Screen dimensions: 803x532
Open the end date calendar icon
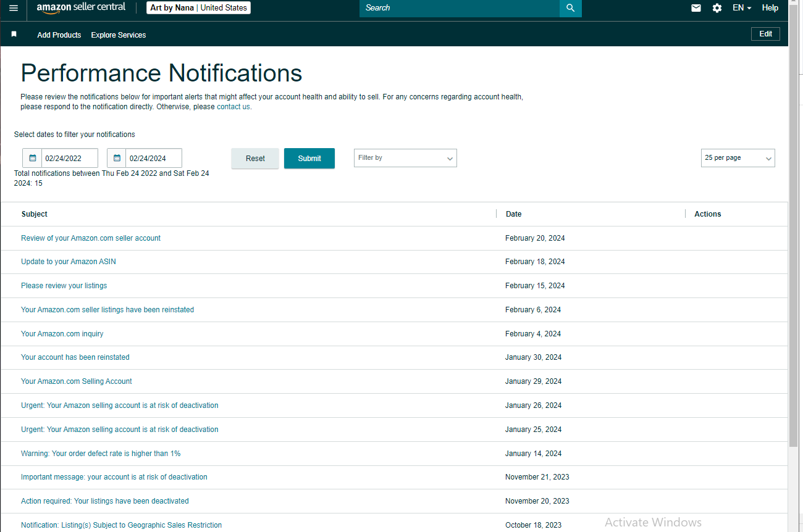click(x=117, y=158)
